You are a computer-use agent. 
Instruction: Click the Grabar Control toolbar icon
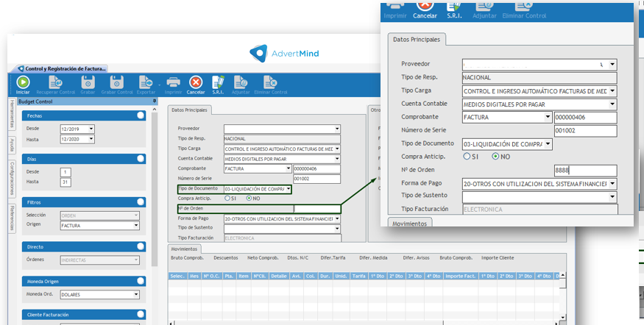click(x=116, y=83)
